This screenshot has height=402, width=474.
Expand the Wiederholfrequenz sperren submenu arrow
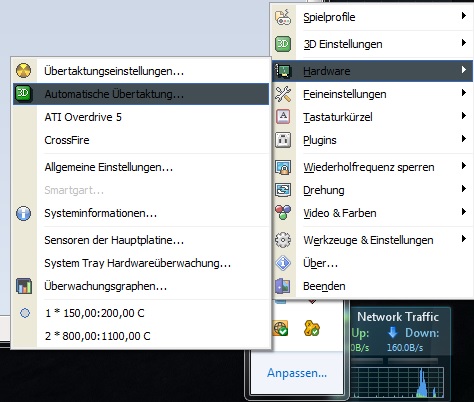[x=463, y=166]
